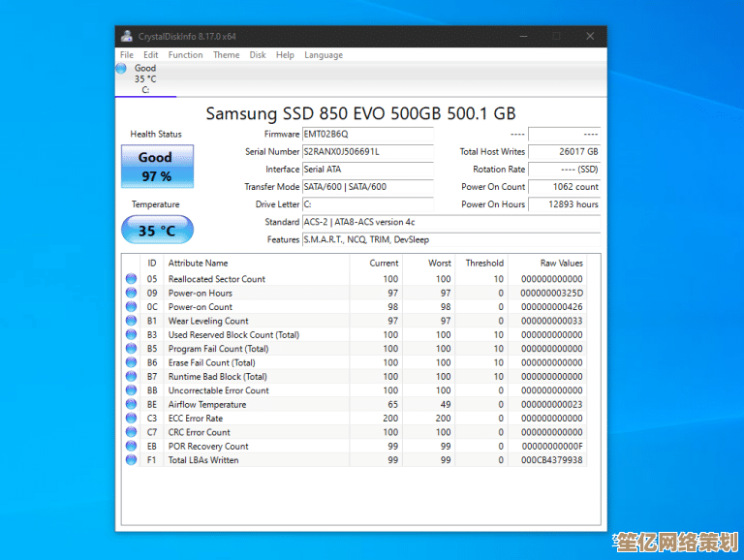This screenshot has height=560, width=744.
Task: Click the Attribute Name column header
Action: tap(198, 263)
